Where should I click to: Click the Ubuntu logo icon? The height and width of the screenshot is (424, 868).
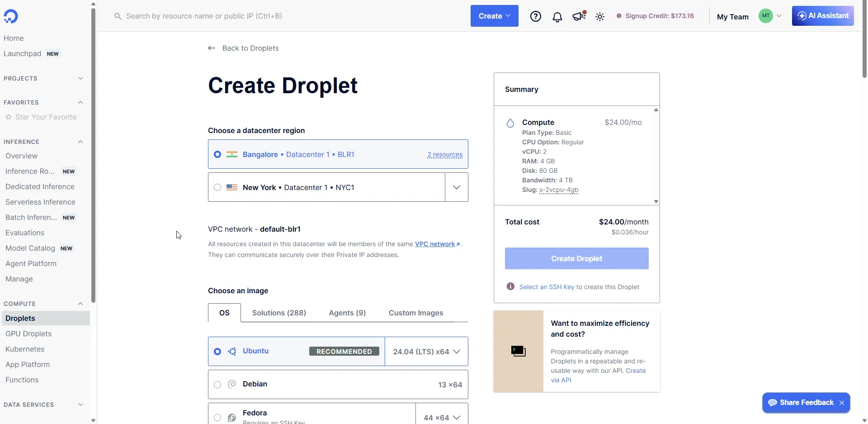tap(232, 352)
